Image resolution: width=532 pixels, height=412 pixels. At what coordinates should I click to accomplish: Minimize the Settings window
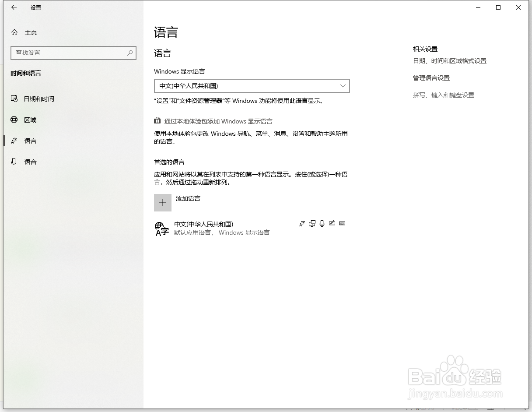pos(478,7)
